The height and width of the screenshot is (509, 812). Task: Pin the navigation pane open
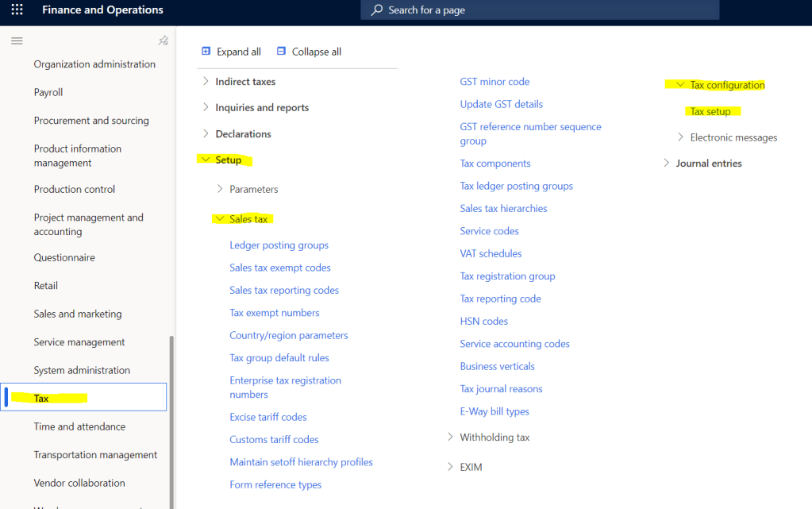tap(163, 41)
